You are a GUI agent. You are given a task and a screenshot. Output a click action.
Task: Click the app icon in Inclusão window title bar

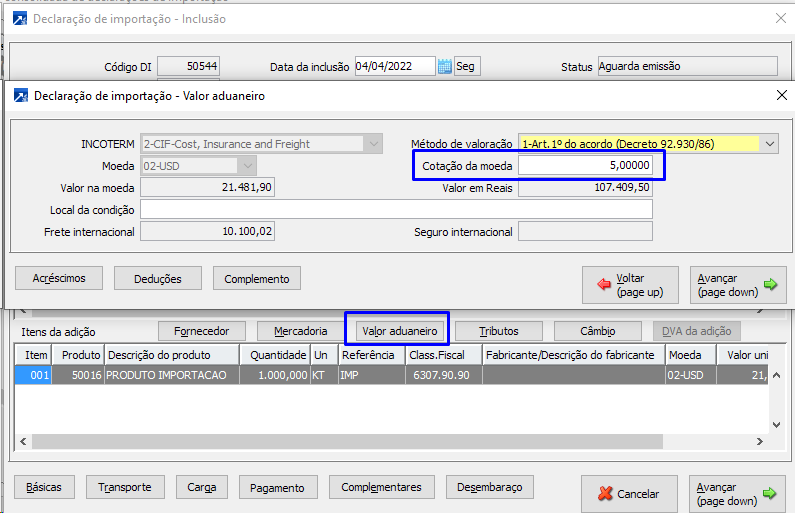[20, 19]
